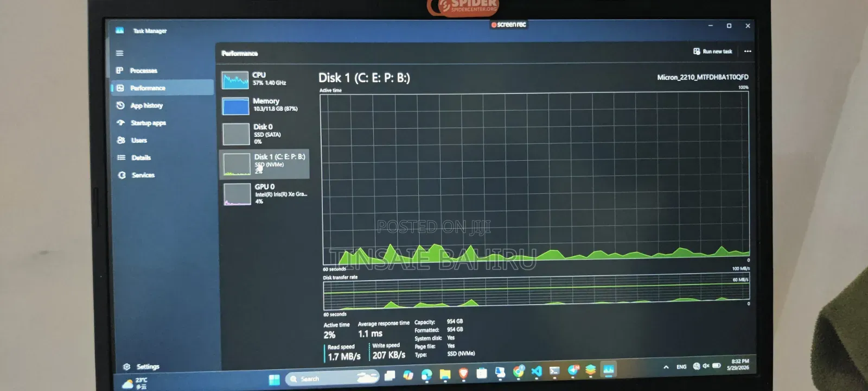Click the screenrec recording indicator
This screenshot has height=391, width=868.
click(x=508, y=24)
